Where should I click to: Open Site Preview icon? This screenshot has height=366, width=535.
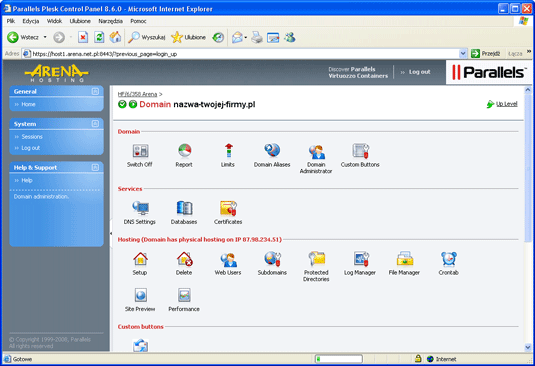coord(140,295)
